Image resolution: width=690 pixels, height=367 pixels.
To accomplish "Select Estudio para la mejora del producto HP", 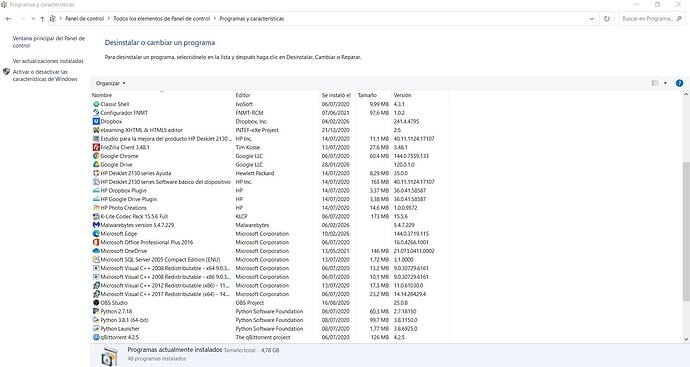I will point(269,139).
